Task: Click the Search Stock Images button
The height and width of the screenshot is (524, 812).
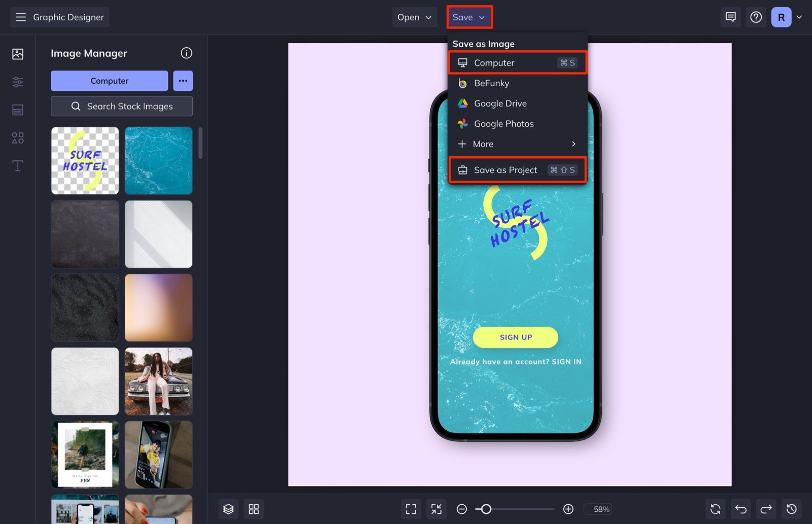Action: (x=121, y=106)
